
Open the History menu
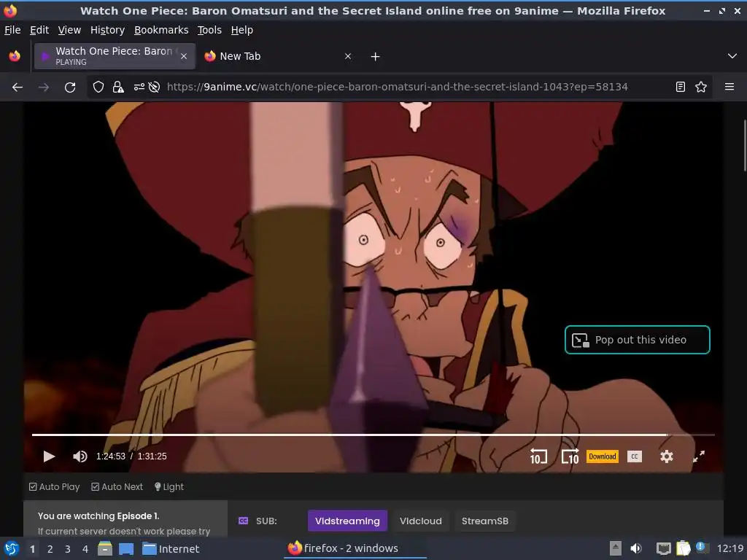[107, 30]
